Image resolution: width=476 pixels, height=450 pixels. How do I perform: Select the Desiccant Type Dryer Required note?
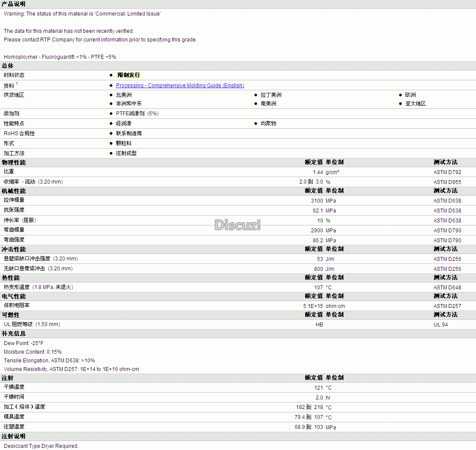point(41,446)
